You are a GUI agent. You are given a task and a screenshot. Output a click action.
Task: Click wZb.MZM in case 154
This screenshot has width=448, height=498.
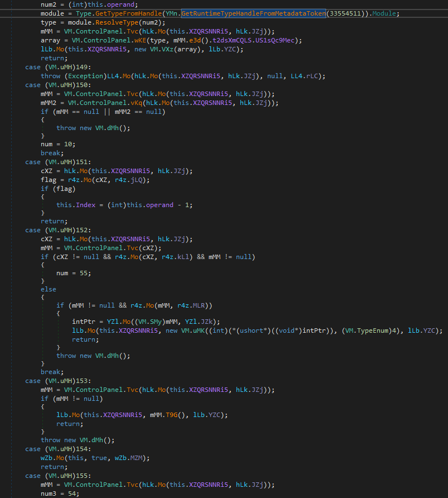coord(128,458)
